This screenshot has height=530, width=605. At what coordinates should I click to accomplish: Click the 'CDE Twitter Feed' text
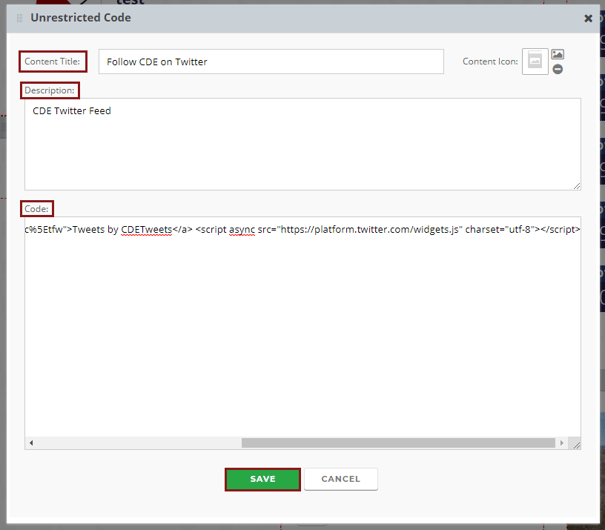pyautogui.click(x=72, y=111)
